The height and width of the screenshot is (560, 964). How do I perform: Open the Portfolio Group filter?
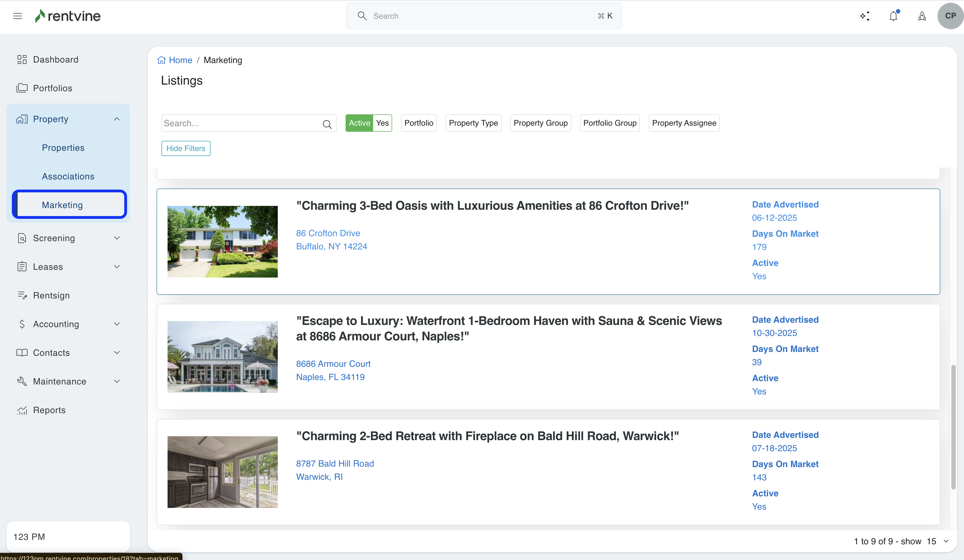tap(610, 123)
